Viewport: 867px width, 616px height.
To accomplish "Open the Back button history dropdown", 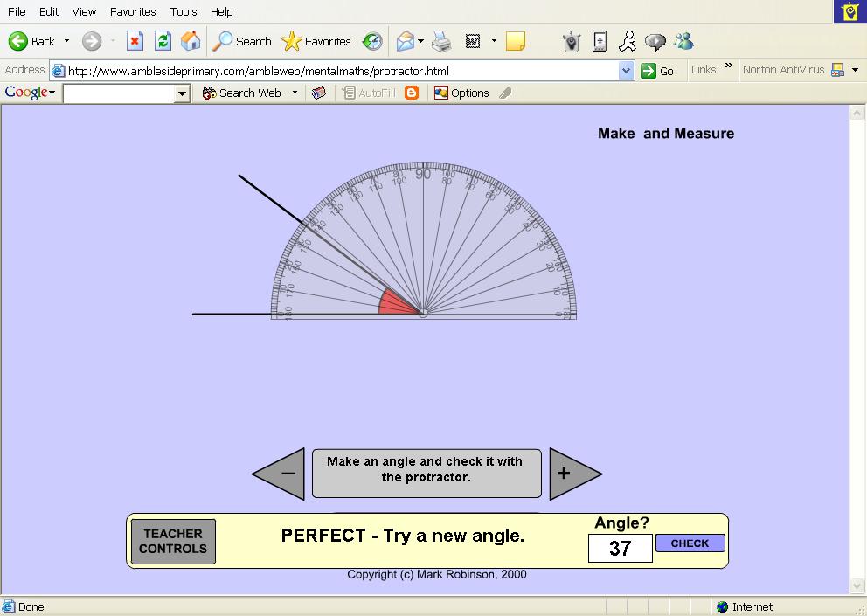I will coord(67,41).
